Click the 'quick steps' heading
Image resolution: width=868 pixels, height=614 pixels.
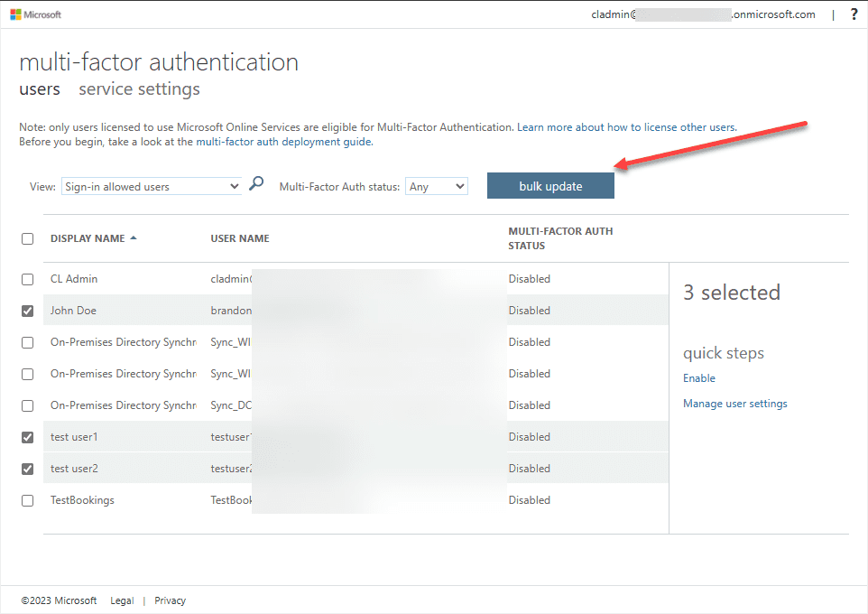pyautogui.click(x=724, y=353)
